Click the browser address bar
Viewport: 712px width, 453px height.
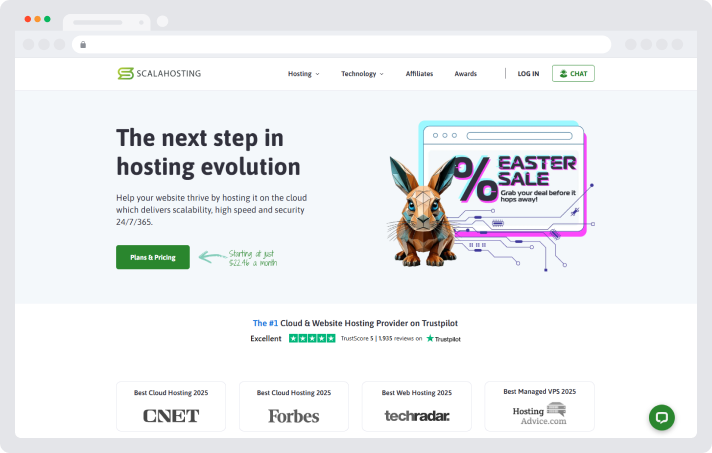(341, 44)
